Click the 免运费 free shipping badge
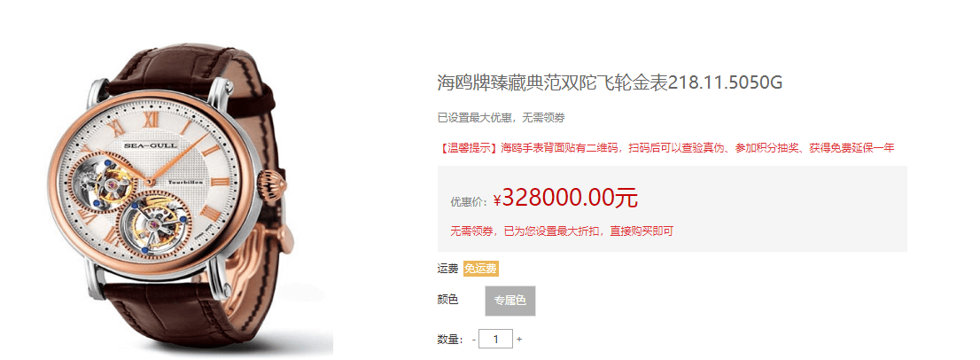This screenshot has width=980, height=360. click(480, 269)
